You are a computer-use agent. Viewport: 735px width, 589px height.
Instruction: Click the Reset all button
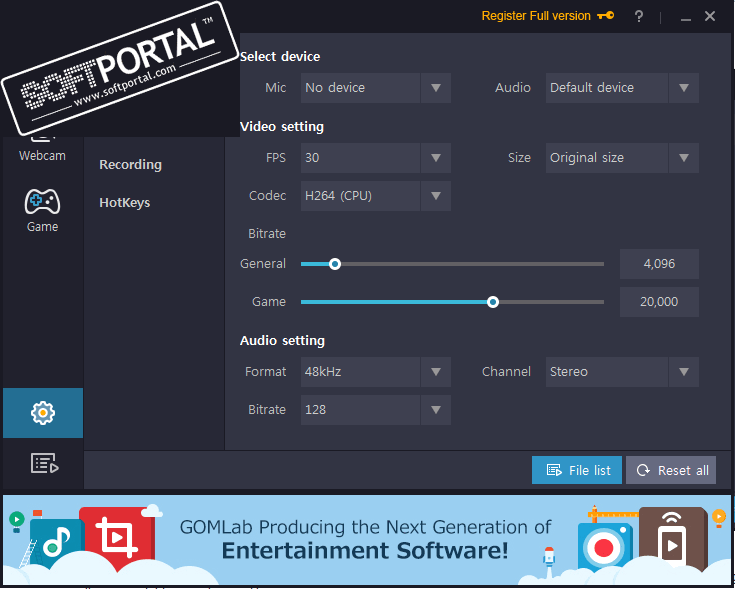pos(671,470)
